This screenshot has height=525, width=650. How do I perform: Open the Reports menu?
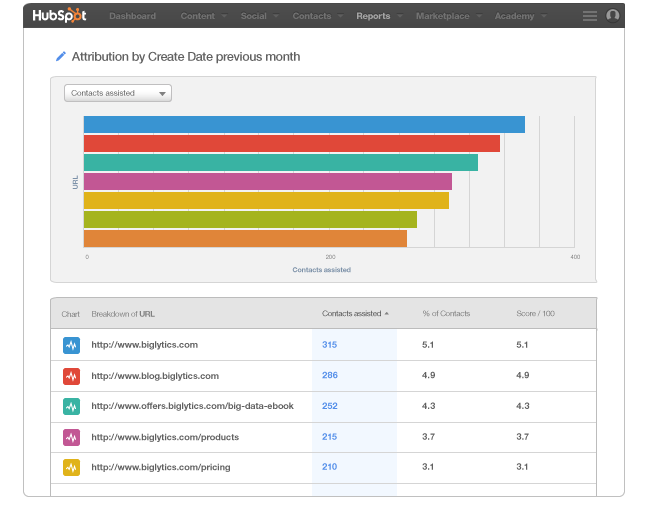coord(378,16)
